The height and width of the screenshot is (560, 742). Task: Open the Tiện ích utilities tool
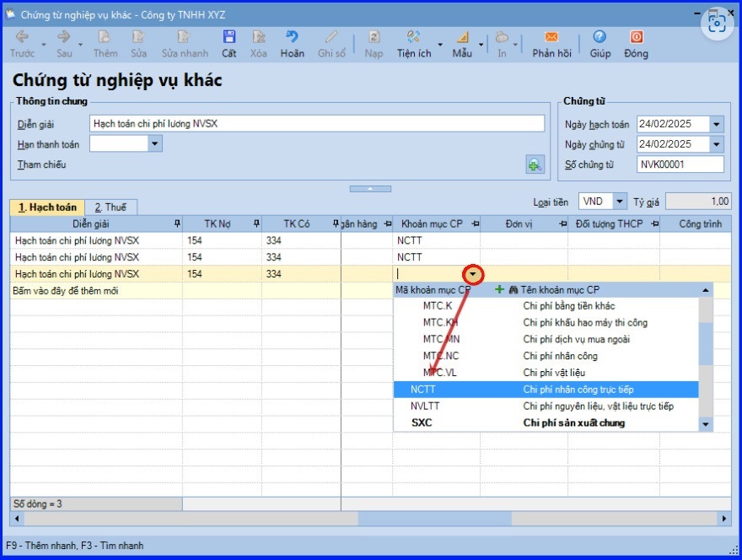click(x=413, y=38)
